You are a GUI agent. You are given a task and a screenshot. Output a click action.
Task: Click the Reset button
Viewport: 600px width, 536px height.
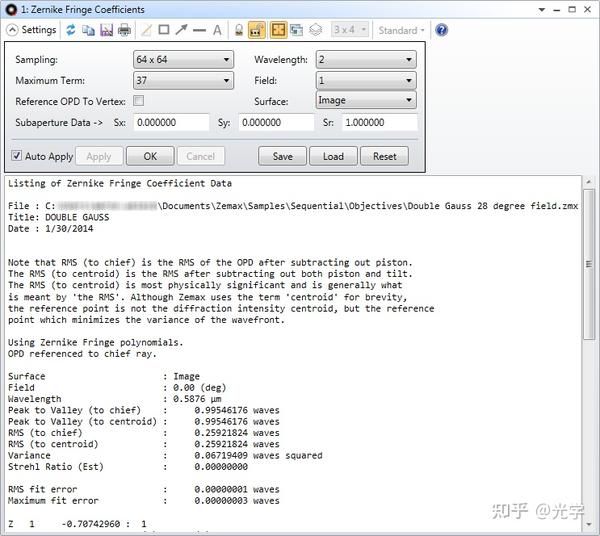(x=384, y=156)
